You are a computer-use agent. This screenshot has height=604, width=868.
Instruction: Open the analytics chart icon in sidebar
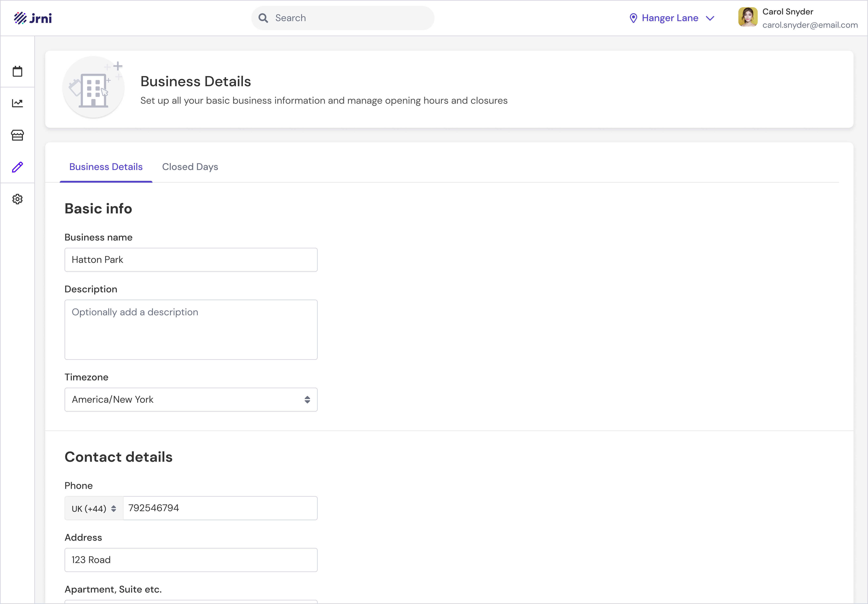[17, 103]
